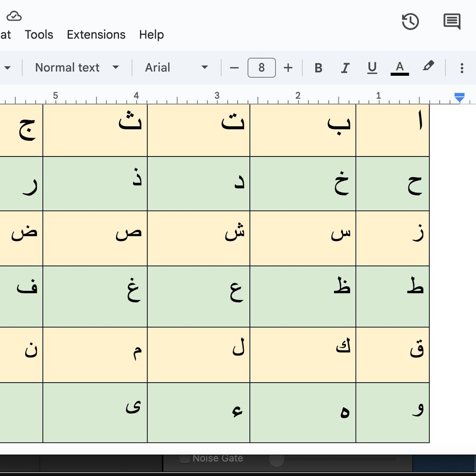Open the comments panel icon
This screenshot has height=476, width=476.
pyautogui.click(x=452, y=22)
